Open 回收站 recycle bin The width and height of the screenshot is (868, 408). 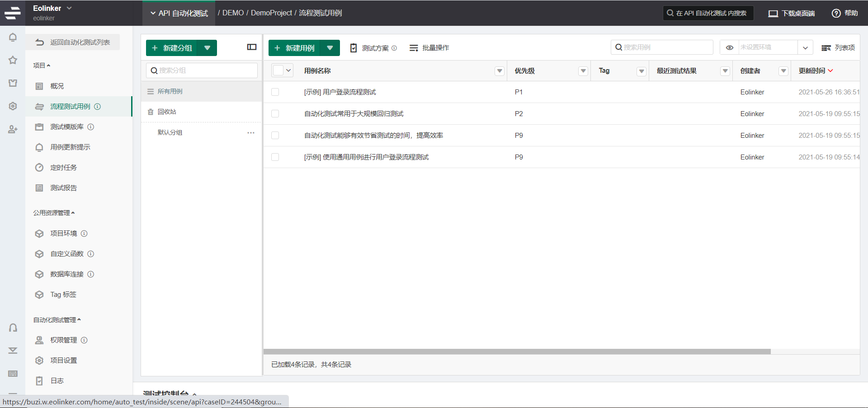pyautogui.click(x=167, y=112)
